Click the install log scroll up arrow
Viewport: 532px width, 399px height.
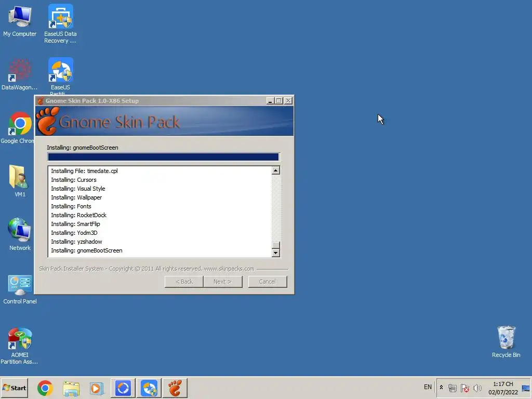click(x=275, y=170)
